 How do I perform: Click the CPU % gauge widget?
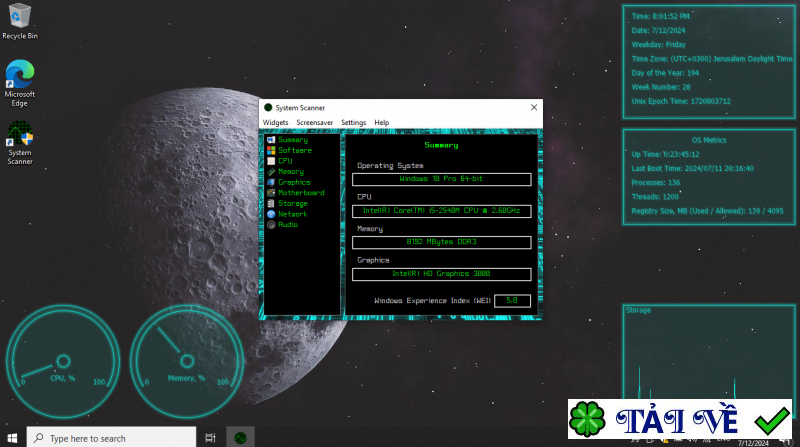[63, 361]
